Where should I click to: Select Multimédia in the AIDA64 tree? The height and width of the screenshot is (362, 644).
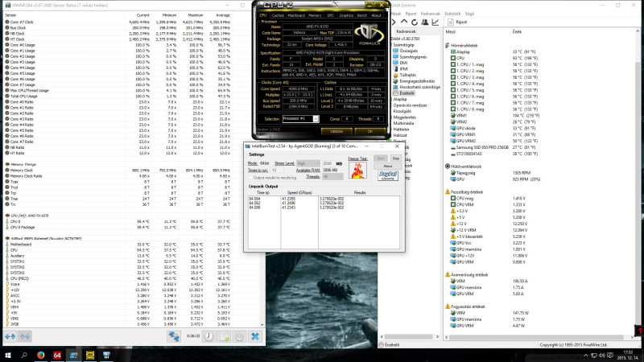(403, 123)
